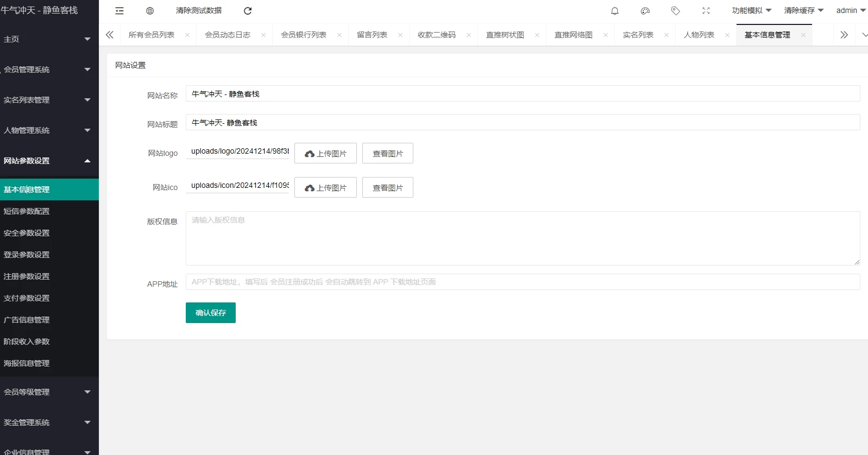The height and width of the screenshot is (455, 868).
Task: Click 查看图片 for the 网站ico
Action: click(388, 188)
